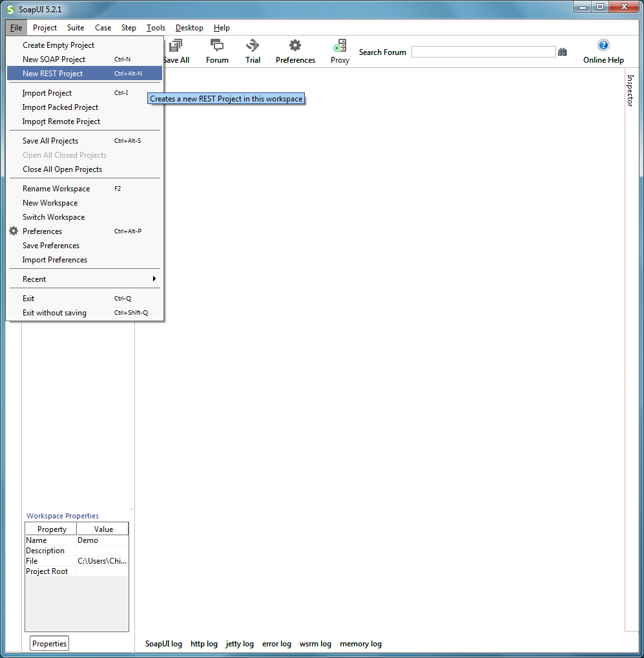
Task: Choose Exit without saving
Action: (85, 313)
